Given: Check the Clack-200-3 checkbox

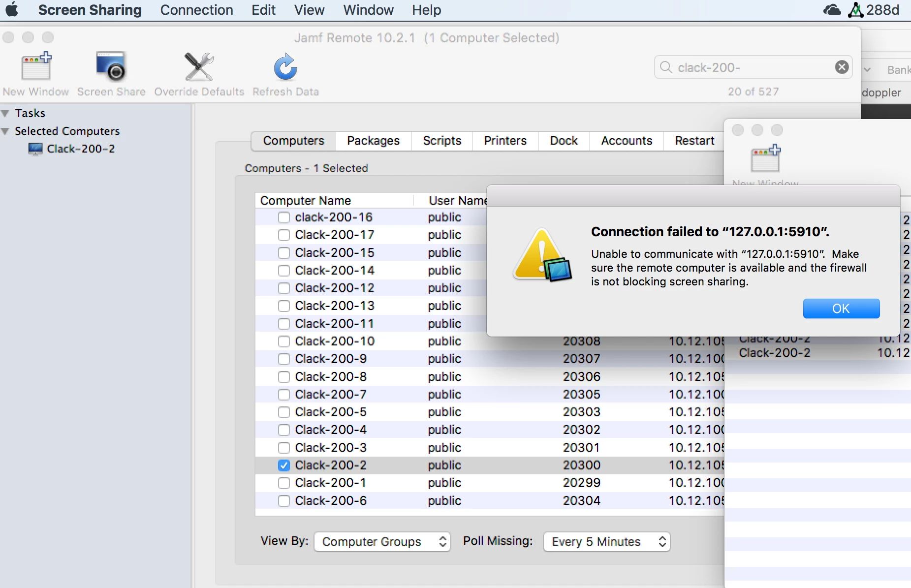Looking at the screenshot, I should pos(283,447).
